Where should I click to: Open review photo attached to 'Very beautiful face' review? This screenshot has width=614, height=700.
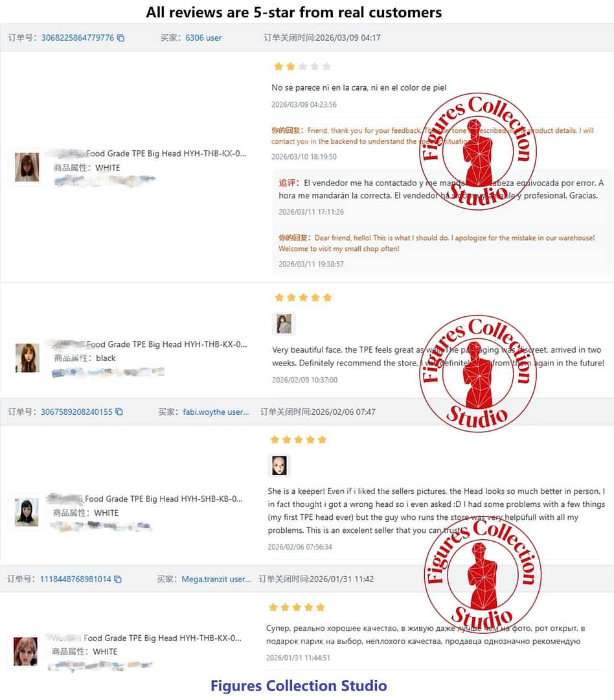tap(284, 323)
